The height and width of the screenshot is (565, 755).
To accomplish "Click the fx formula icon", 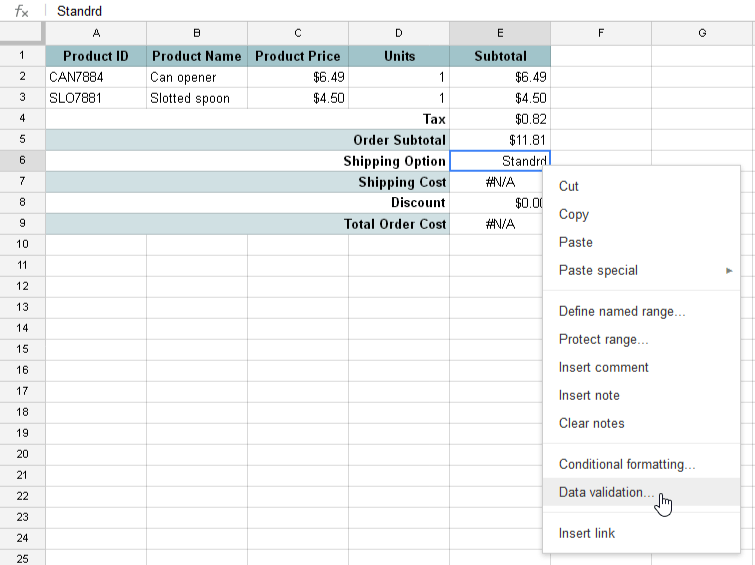I will point(21,11).
